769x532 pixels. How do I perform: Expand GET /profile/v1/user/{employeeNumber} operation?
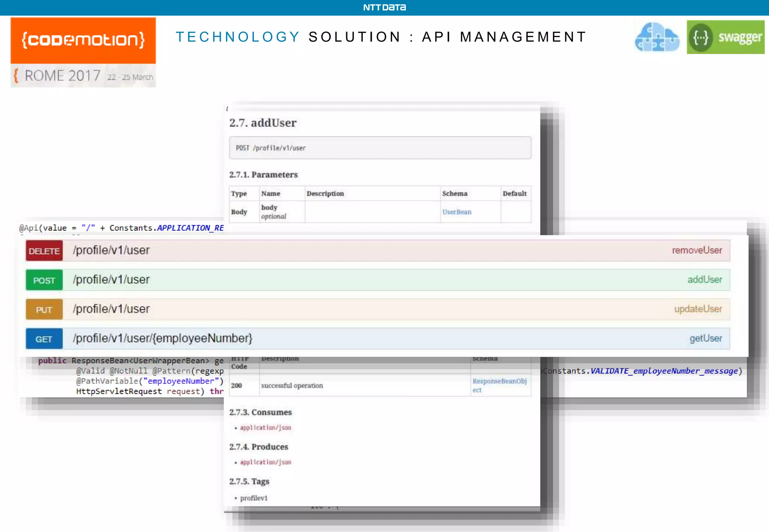click(163, 338)
